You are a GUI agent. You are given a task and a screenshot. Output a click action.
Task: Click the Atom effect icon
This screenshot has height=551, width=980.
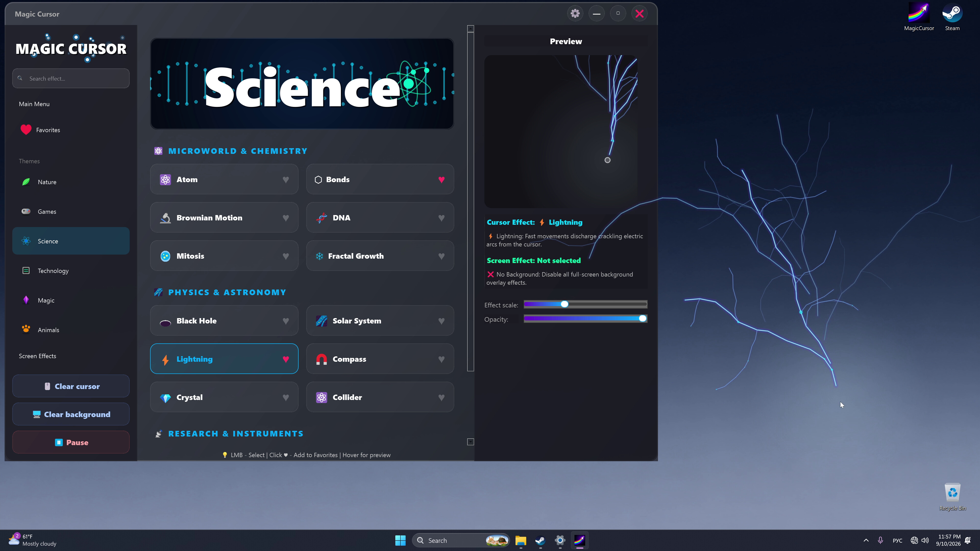click(x=165, y=180)
